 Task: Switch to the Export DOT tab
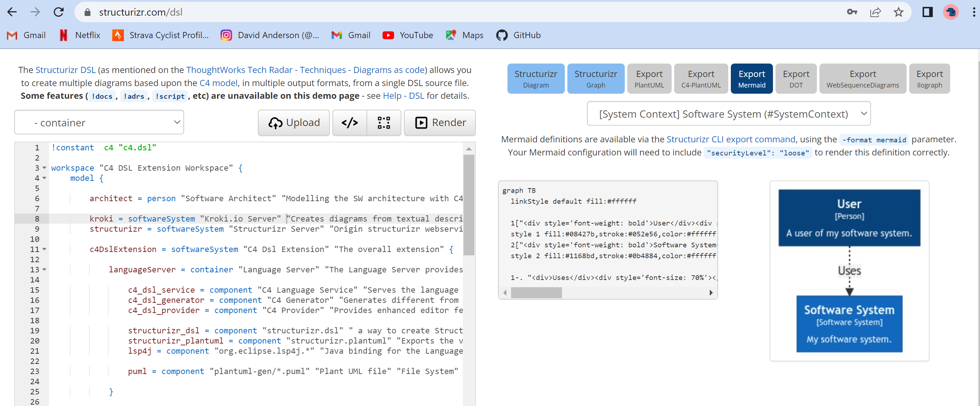click(x=796, y=78)
